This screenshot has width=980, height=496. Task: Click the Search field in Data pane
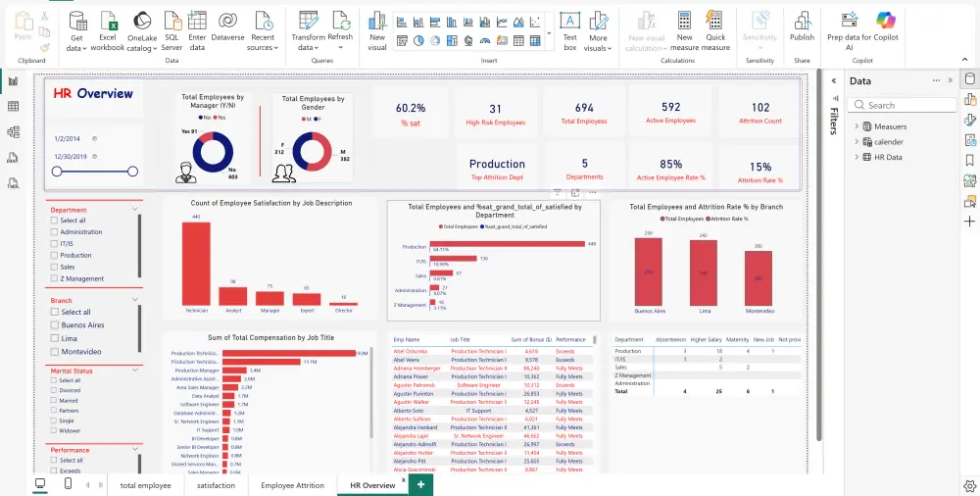pos(902,105)
